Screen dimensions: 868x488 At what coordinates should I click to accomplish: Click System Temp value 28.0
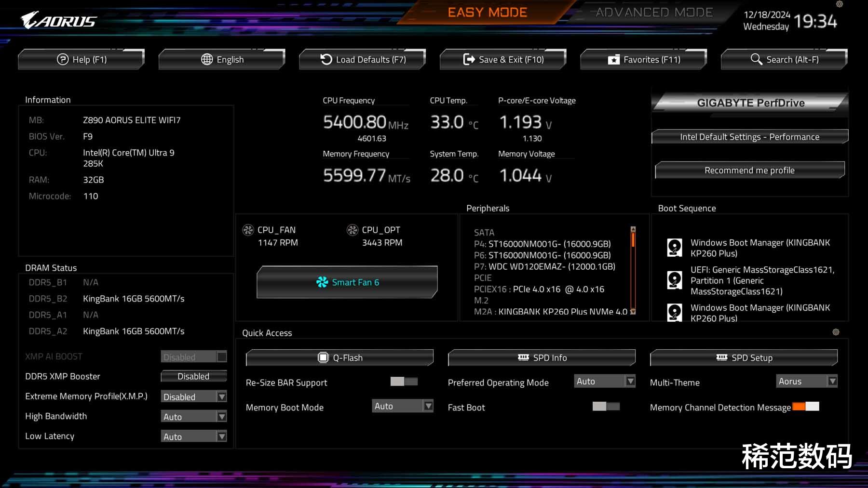(447, 175)
